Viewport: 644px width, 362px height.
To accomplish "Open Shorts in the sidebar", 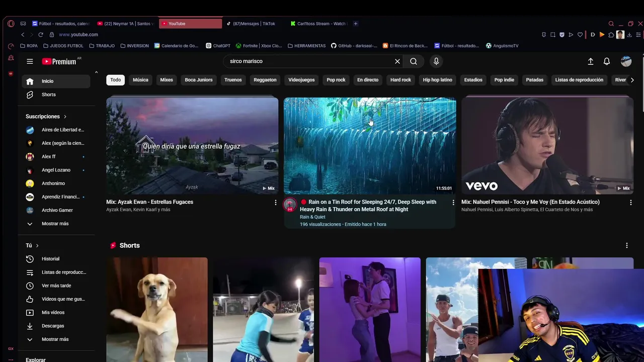I will click(x=56, y=95).
